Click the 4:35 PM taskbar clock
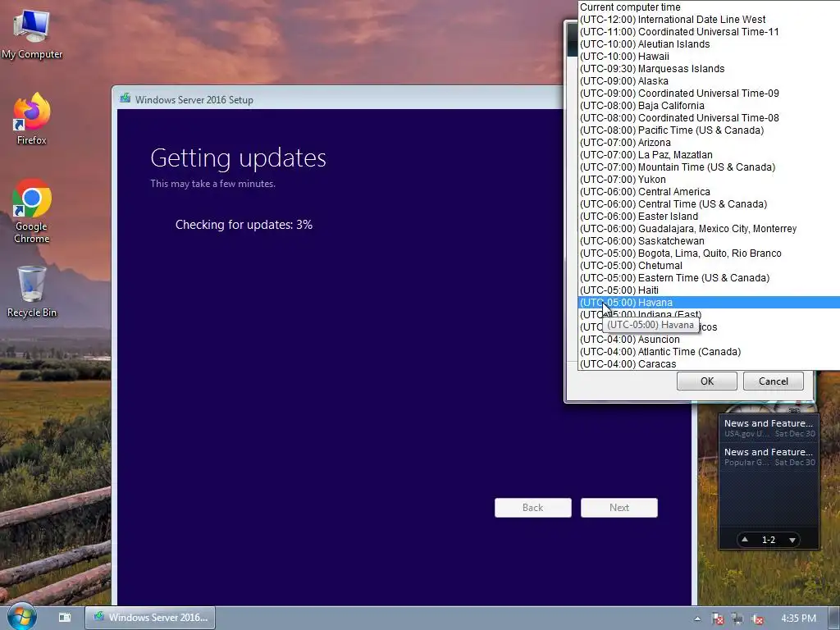 click(797, 619)
